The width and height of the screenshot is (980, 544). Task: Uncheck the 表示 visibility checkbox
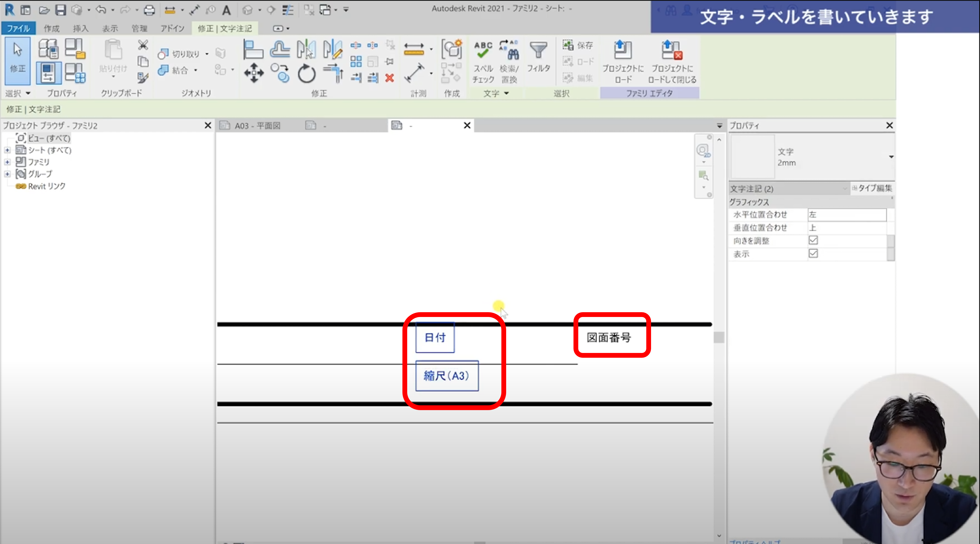813,253
